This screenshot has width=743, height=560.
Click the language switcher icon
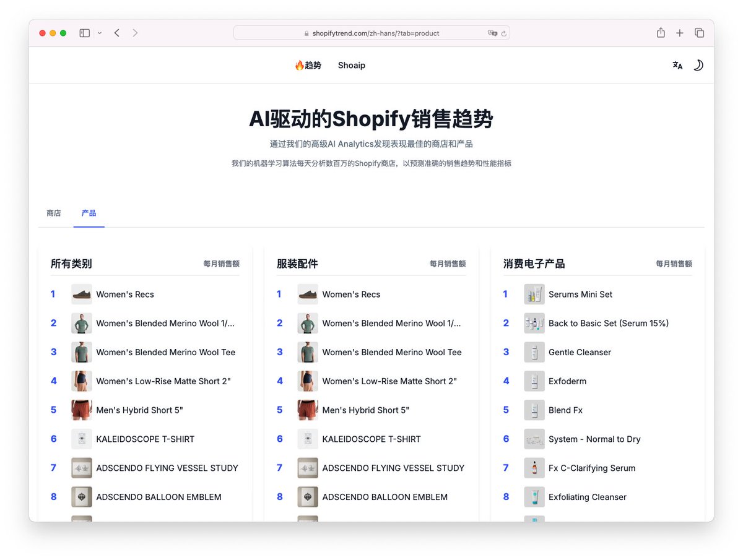point(677,65)
